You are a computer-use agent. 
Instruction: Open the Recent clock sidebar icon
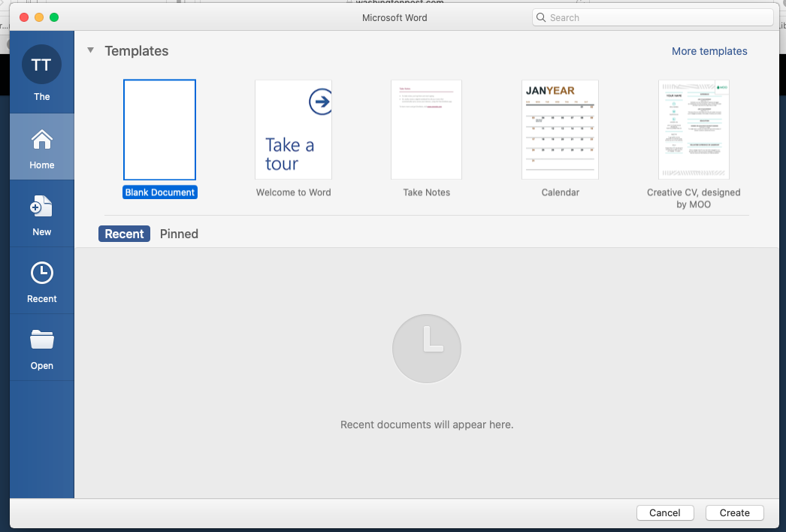point(41,274)
